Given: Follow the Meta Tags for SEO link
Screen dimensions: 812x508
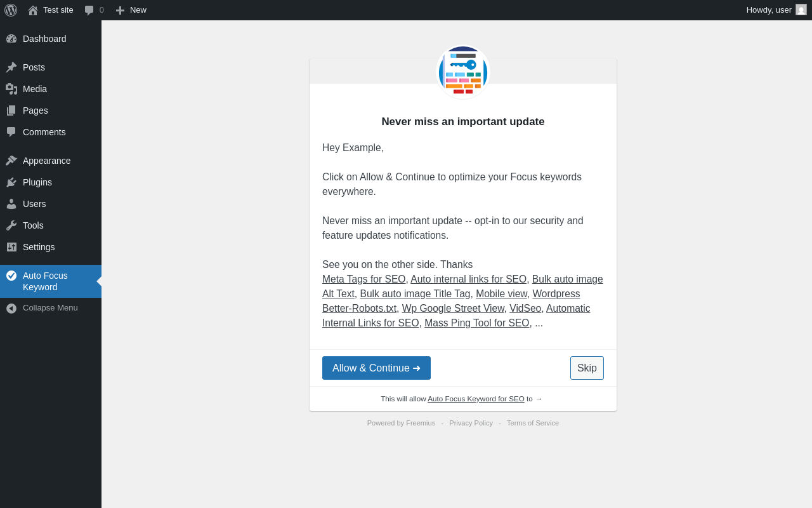Looking at the screenshot, I should pos(363,279).
